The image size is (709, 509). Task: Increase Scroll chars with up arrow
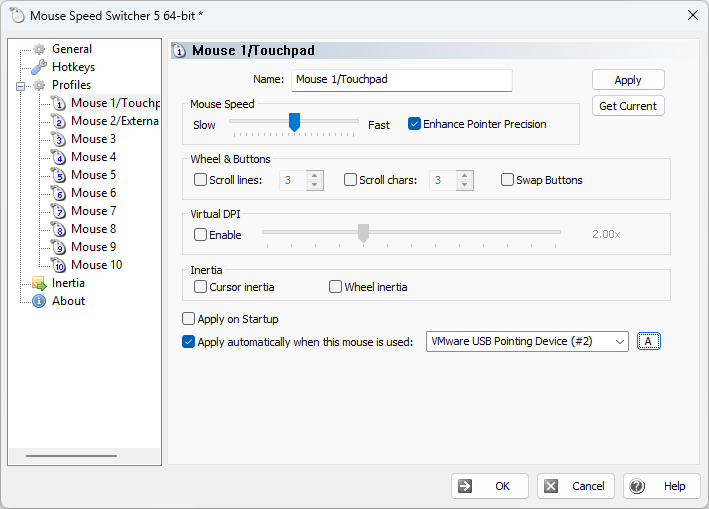[x=465, y=175]
